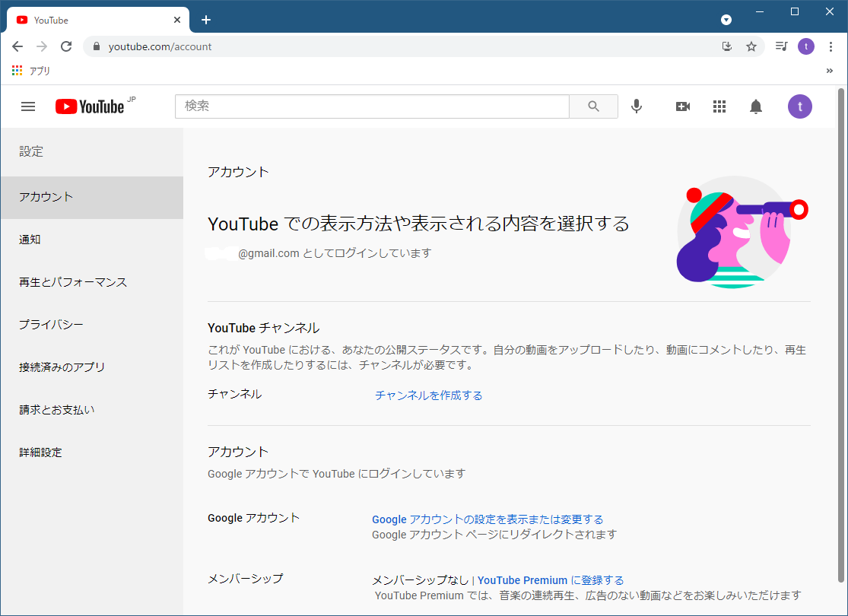Screen dimensions: 848x616
Task: Open 再生とパフォーマンス settings
Action: coord(92,282)
